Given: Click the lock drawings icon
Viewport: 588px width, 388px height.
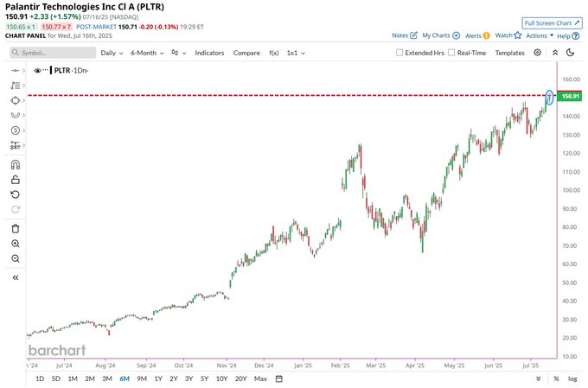Looking at the screenshot, I should coord(15,179).
